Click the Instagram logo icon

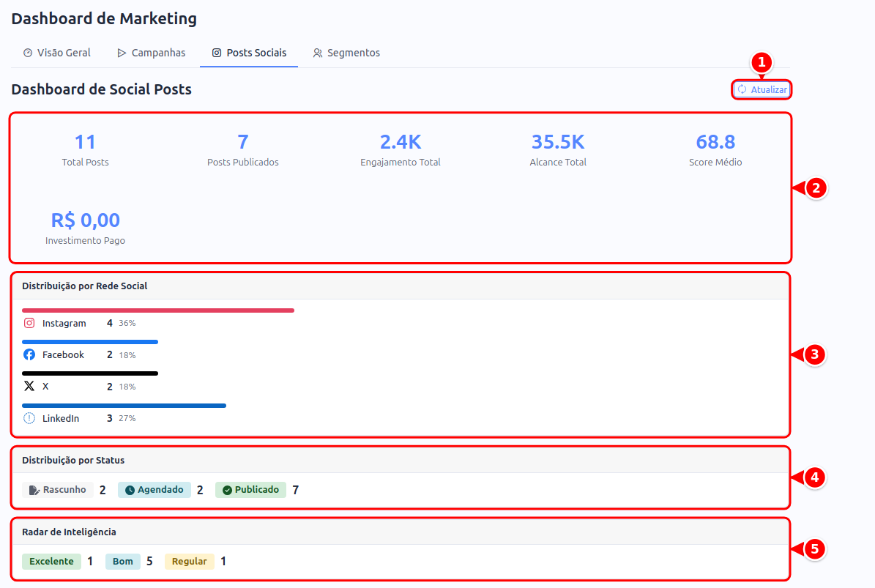[x=29, y=323]
